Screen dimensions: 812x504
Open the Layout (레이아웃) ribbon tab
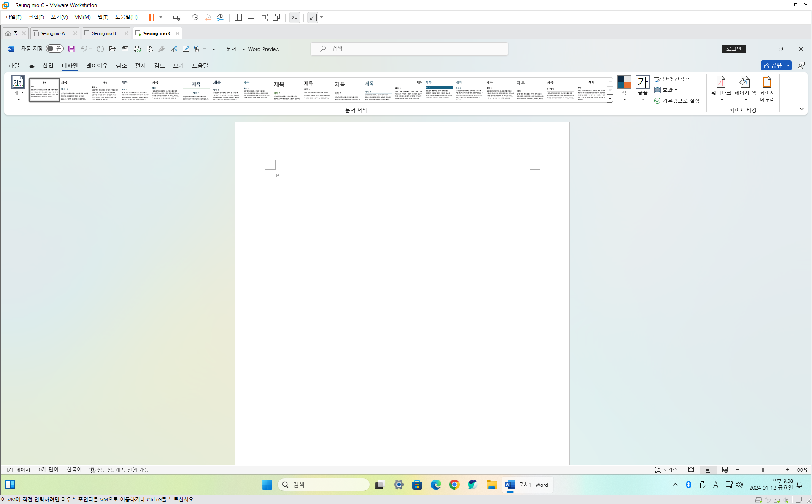pyautogui.click(x=97, y=66)
